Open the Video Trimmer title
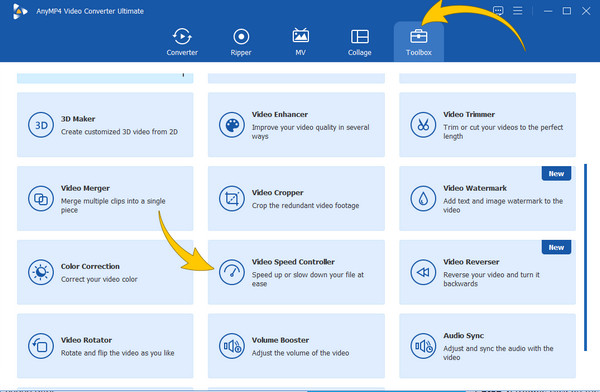This screenshot has width=600, height=392. [469, 114]
